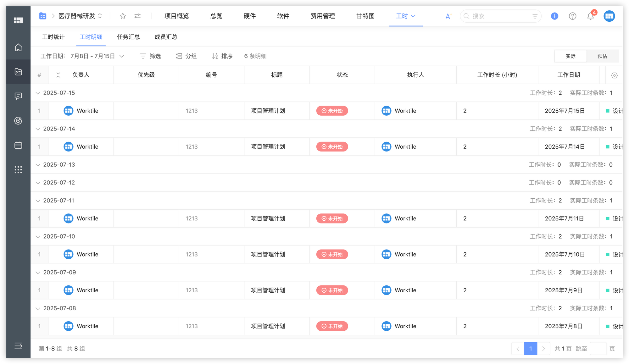Click the AI assistant icon
The height and width of the screenshot is (364, 629).
point(448,16)
